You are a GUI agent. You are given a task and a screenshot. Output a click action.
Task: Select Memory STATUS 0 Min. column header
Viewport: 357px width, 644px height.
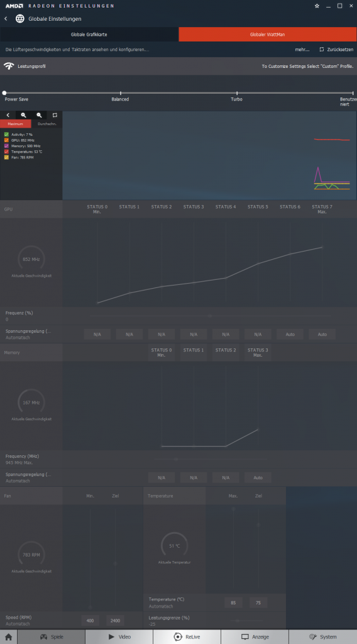[x=162, y=352]
